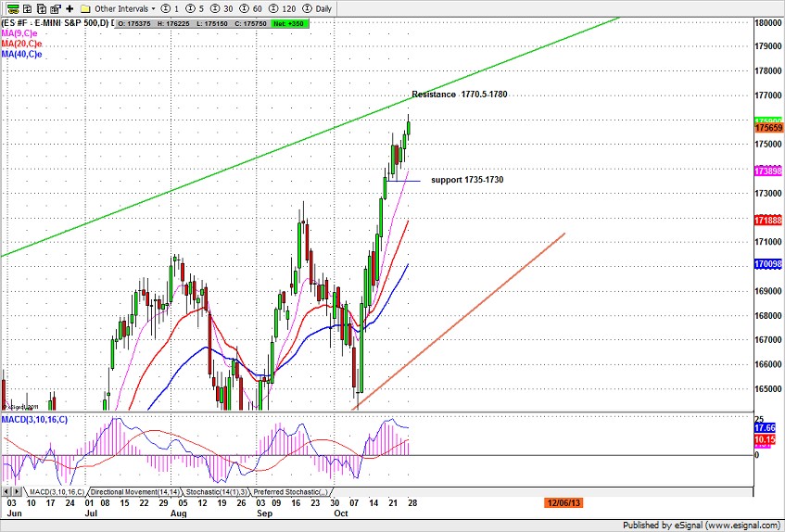Screen dimensions: 785x532
Task: Switch chart to 1 minute interval
Action: (171, 7)
